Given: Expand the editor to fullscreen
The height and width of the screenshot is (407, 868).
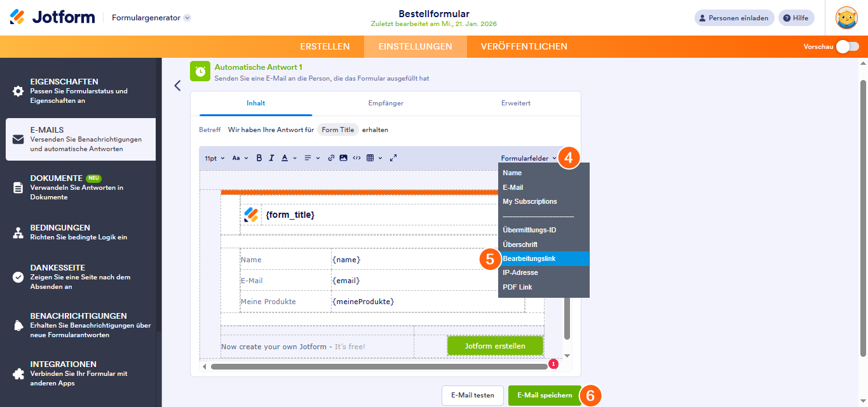Looking at the screenshot, I should [393, 158].
